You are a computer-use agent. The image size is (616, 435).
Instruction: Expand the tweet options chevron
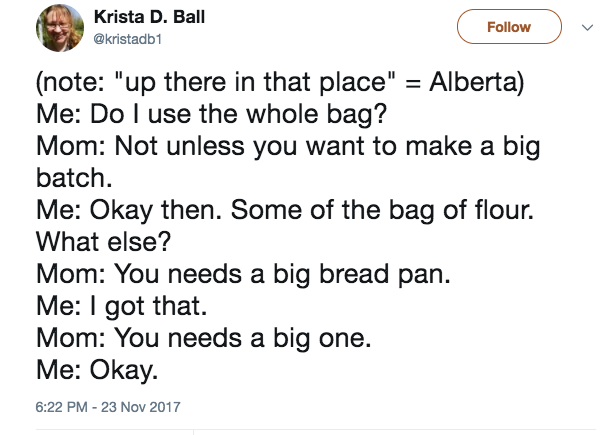tap(587, 28)
